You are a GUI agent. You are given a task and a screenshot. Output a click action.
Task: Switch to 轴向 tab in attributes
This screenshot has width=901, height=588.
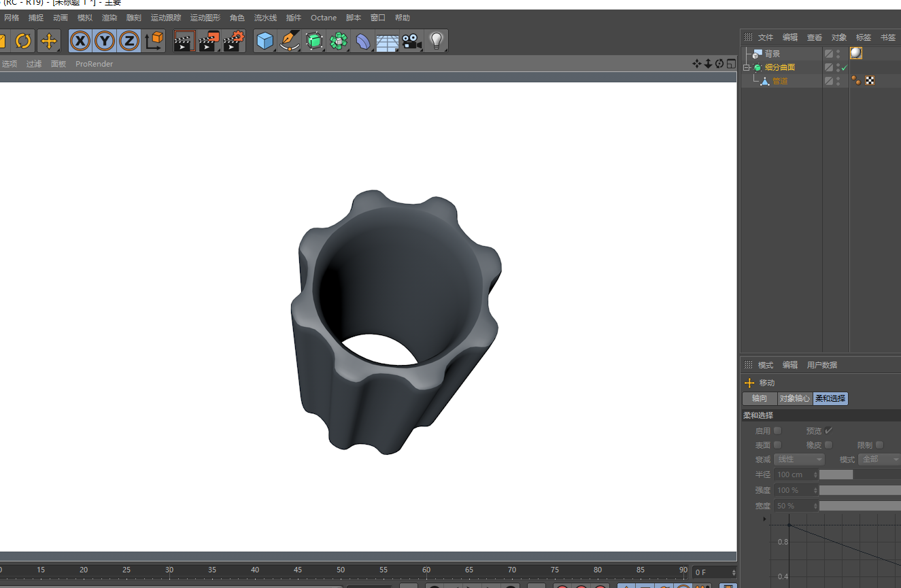click(x=760, y=398)
